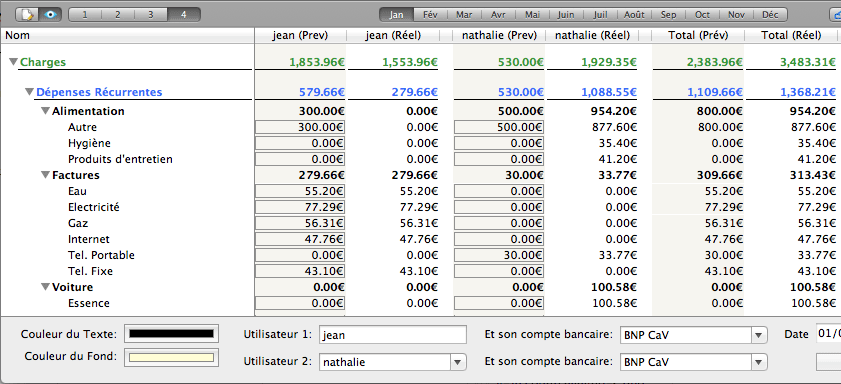Switch to the Sep month tab
This screenshot has height=384, width=841.
click(x=668, y=14)
